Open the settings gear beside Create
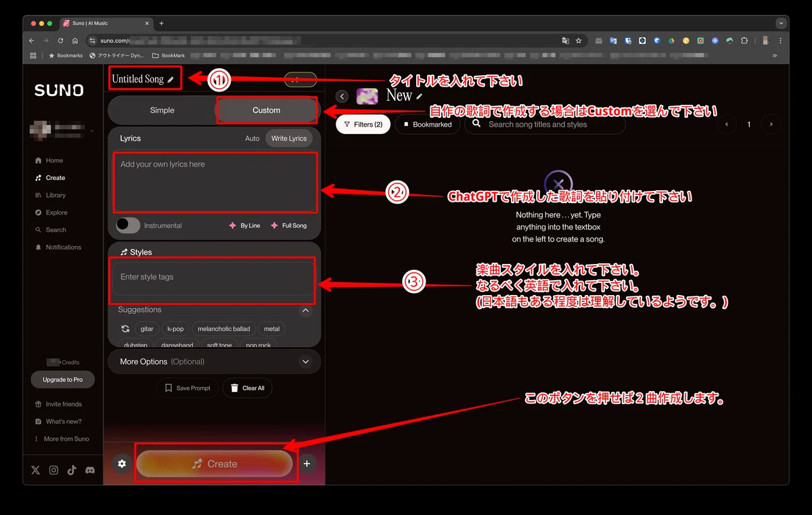 pyautogui.click(x=122, y=464)
